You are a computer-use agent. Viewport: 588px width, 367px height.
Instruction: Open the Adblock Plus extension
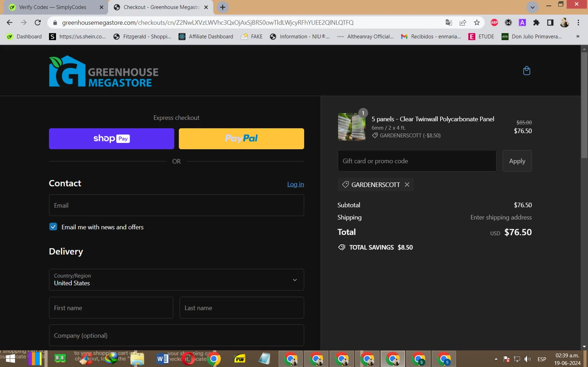pyautogui.click(x=494, y=23)
